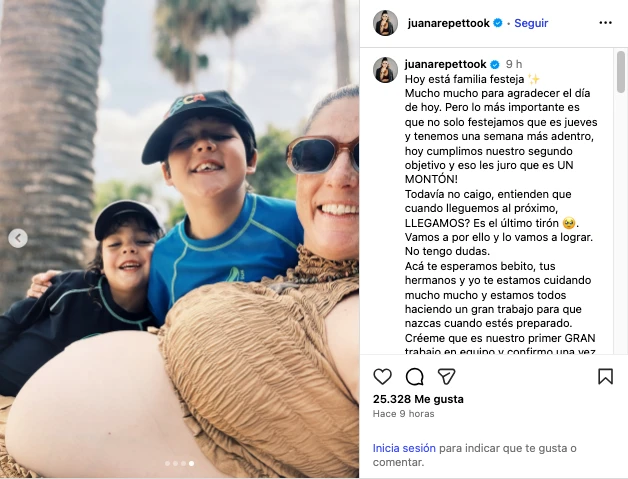Click the caption profile avatar

coord(385,70)
